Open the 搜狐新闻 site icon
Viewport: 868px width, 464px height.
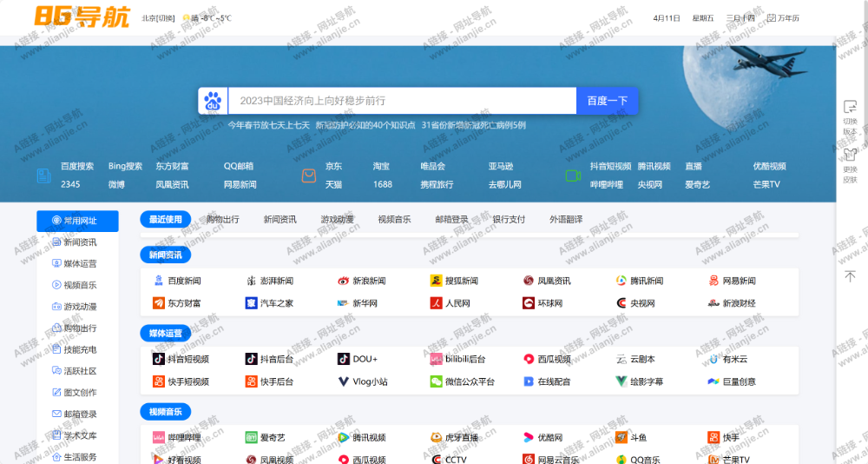[437, 281]
